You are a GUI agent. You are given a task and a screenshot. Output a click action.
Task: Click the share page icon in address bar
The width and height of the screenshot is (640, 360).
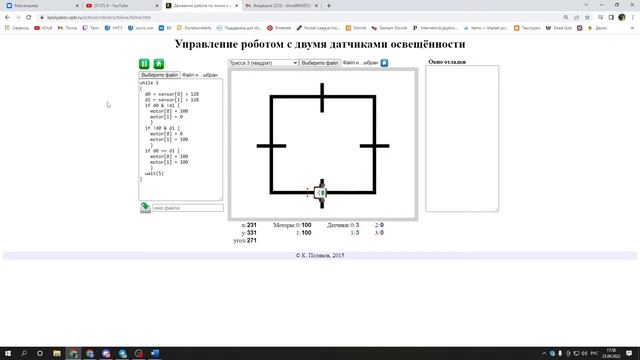click(x=576, y=18)
